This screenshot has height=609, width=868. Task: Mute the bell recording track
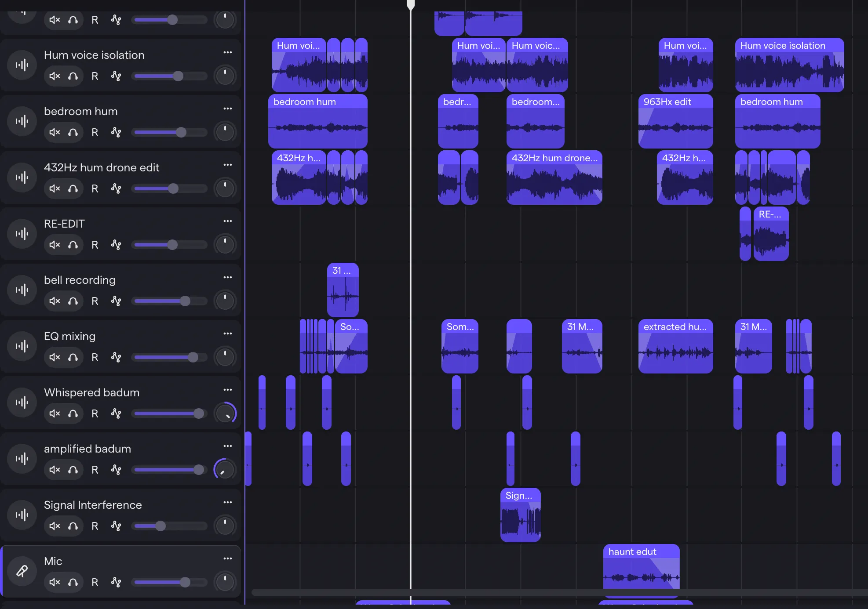55,301
